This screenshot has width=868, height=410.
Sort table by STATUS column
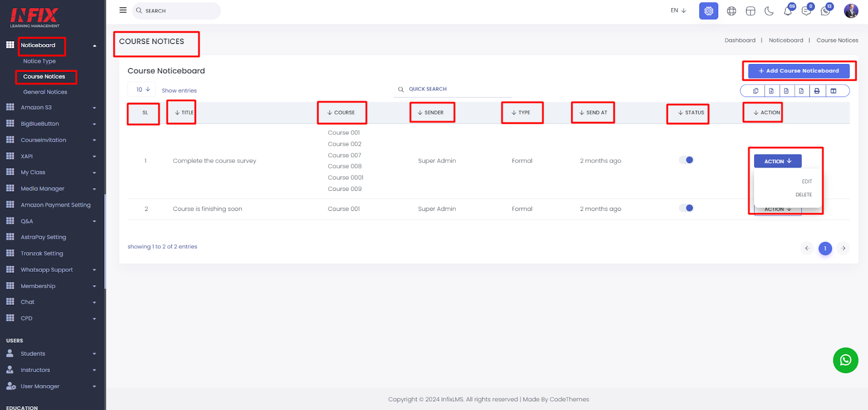691,113
